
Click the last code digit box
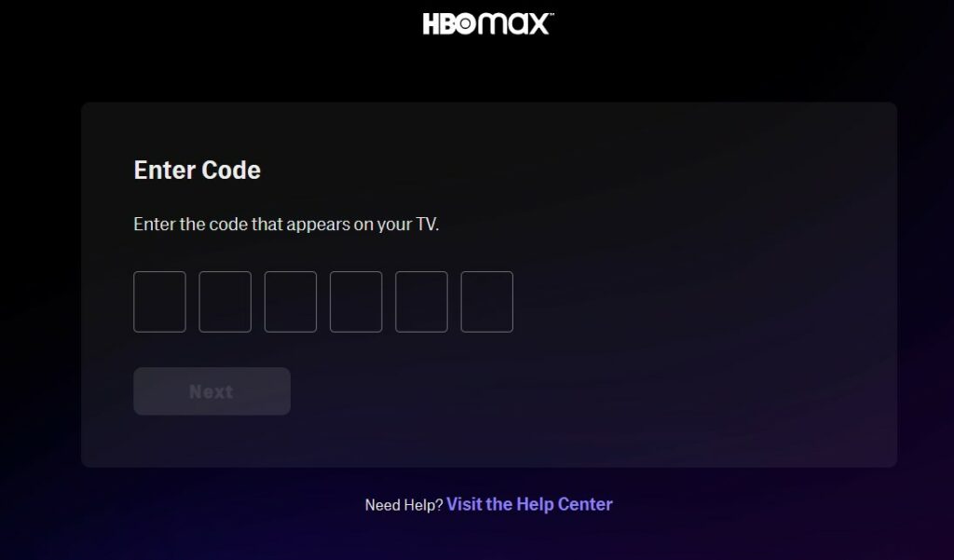(x=486, y=302)
